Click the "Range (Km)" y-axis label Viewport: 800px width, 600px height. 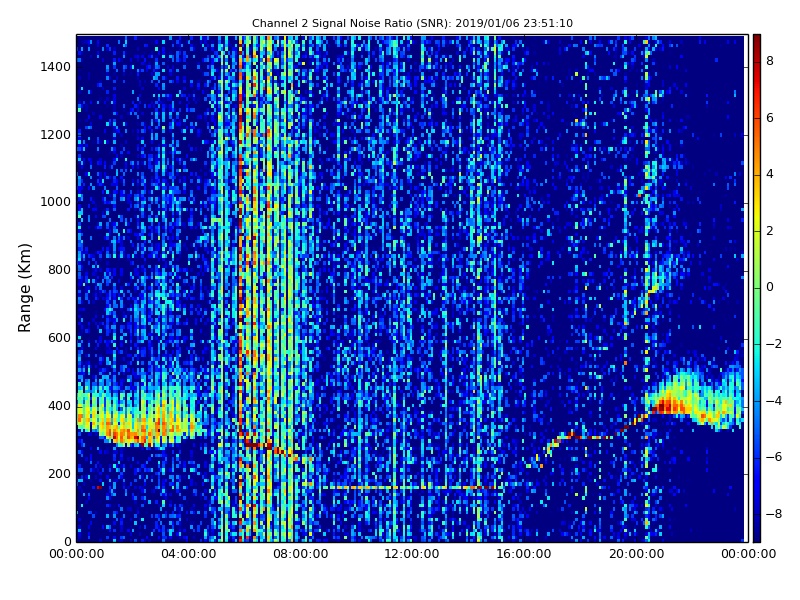click(x=24, y=288)
